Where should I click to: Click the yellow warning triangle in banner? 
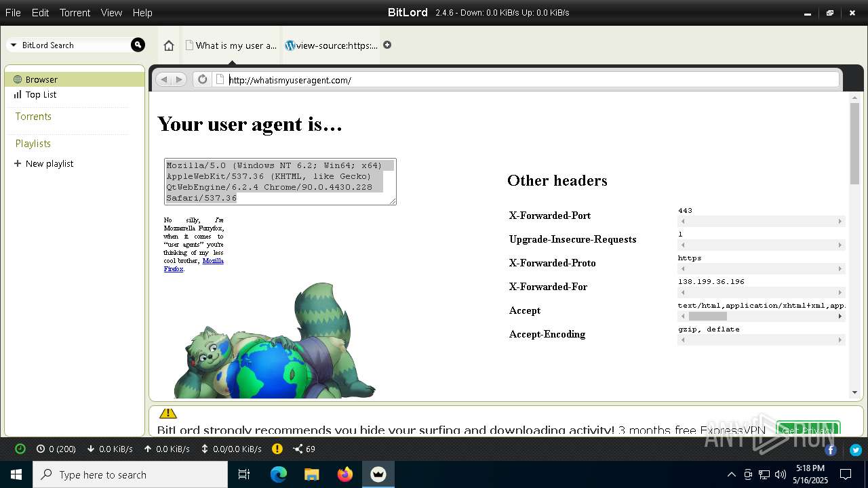click(x=167, y=413)
